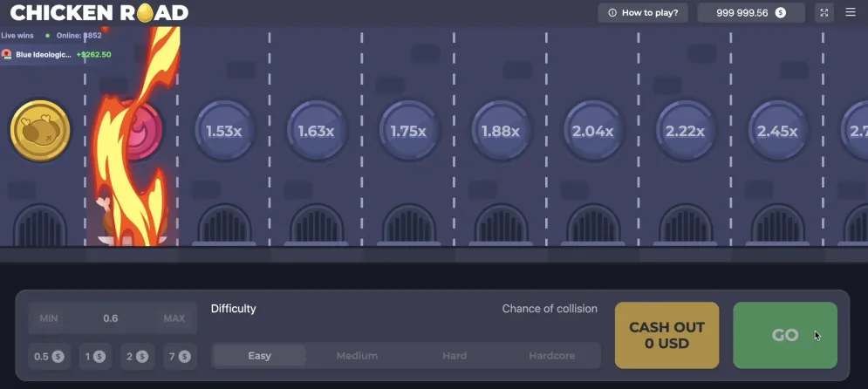Image resolution: width=868 pixels, height=389 pixels.
Task: Choose the 0.5 dollar bet preset
Action: 49,357
